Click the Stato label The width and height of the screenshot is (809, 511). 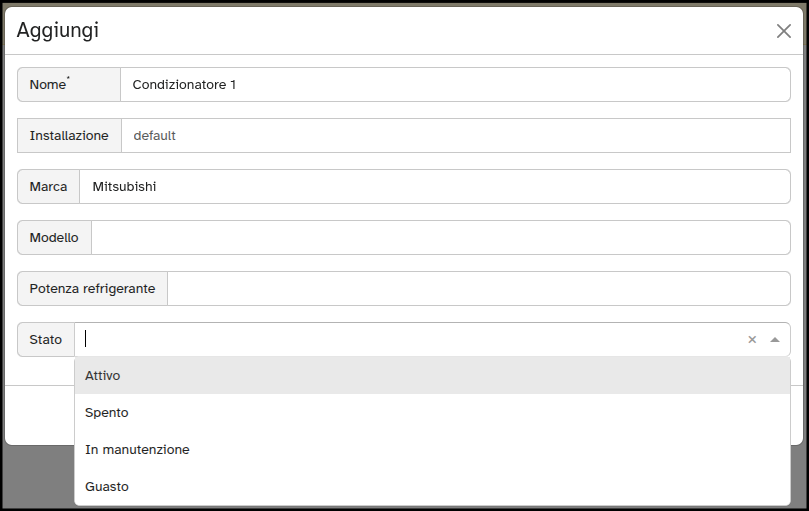tap(46, 340)
